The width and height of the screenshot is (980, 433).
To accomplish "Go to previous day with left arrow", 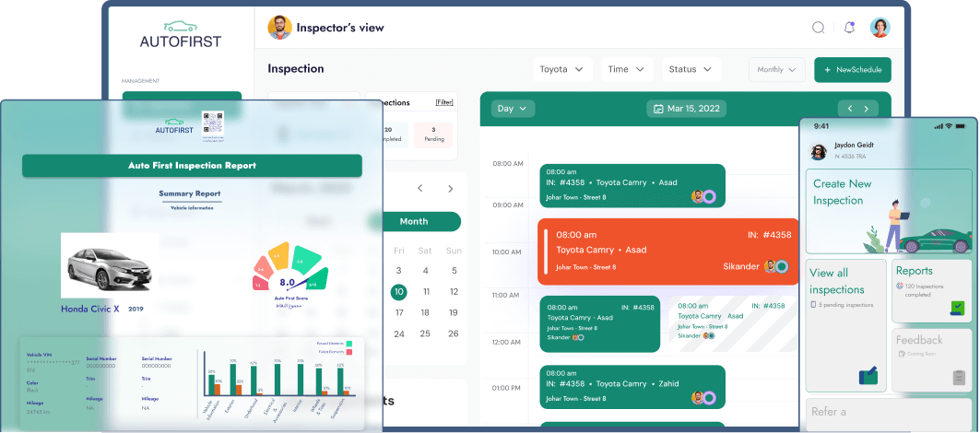I will [x=850, y=109].
